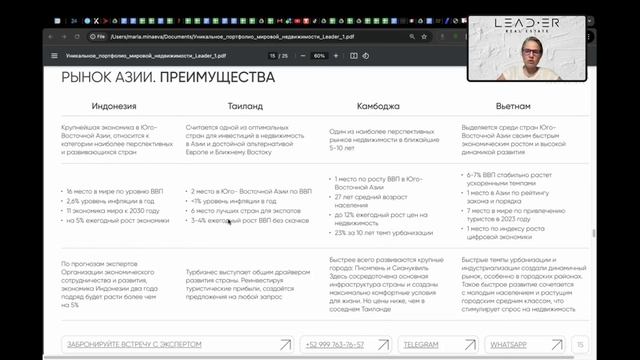Rotate the PDF with the rotate icon

point(366,56)
